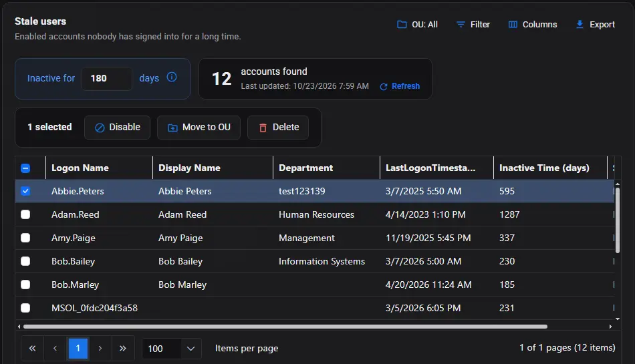The width and height of the screenshot is (635, 364).
Task: Check the Amy.Paige row checkbox
Action: point(25,238)
